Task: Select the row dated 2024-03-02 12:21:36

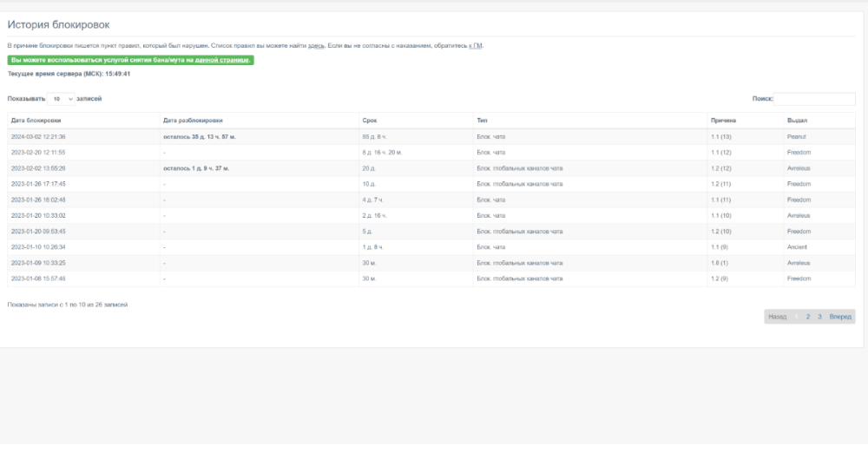Action: 38,137
